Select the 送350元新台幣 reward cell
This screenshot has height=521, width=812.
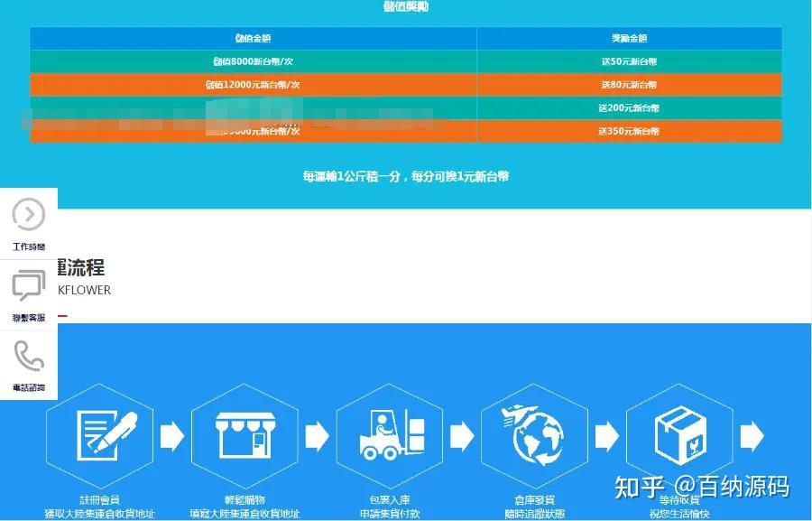click(629, 131)
